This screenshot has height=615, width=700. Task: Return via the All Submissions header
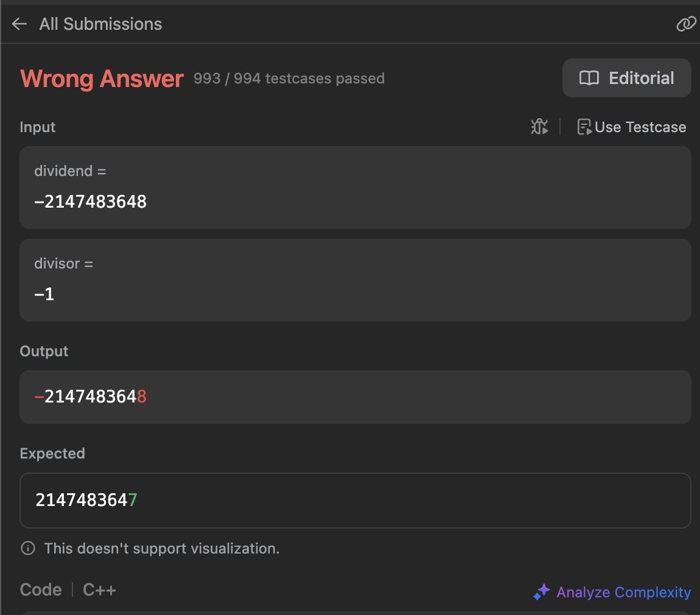(x=100, y=23)
